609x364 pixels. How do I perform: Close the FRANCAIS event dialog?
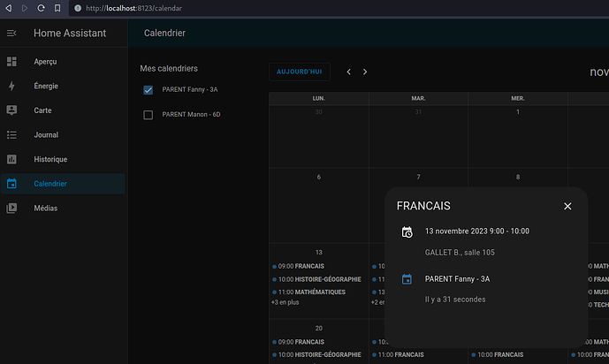pyautogui.click(x=567, y=206)
